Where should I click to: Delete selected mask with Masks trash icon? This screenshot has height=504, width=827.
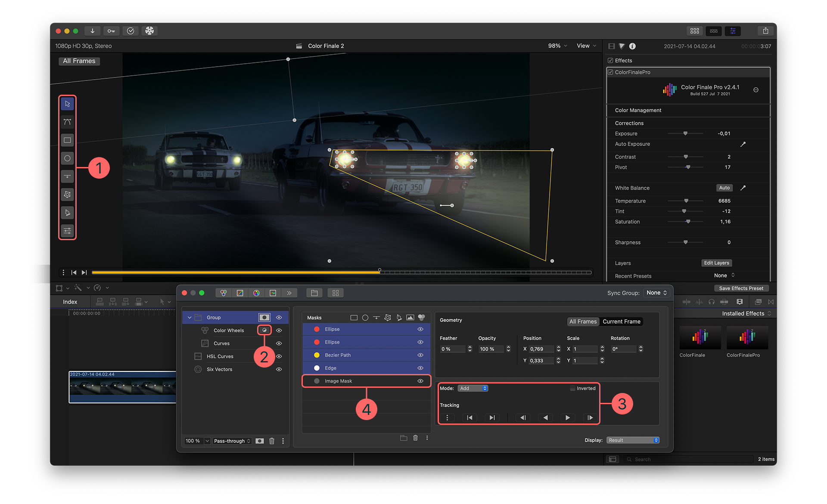pos(415,438)
